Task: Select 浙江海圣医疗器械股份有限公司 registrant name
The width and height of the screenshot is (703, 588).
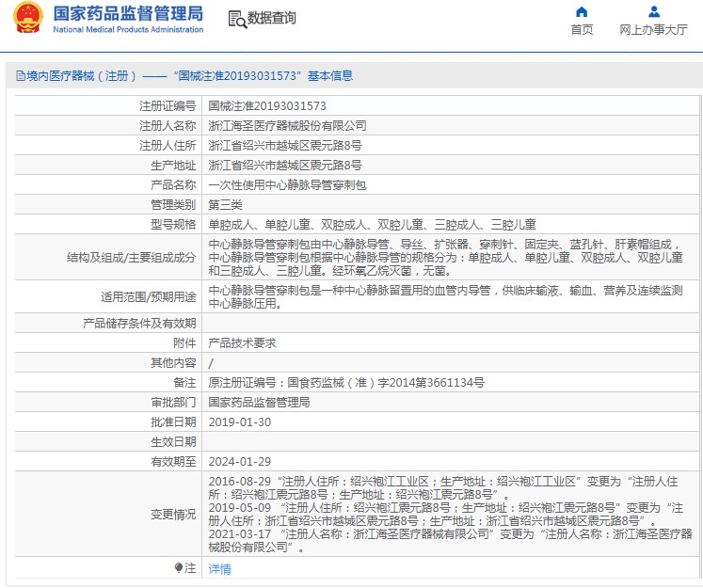Action: point(287,126)
